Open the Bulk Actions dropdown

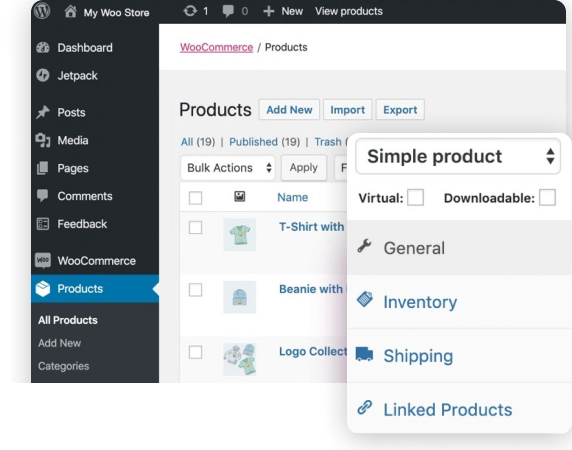tap(228, 168)
